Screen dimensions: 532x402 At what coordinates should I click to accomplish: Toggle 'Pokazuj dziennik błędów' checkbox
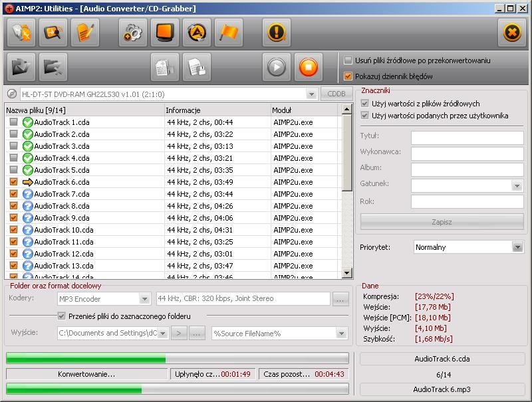[x=348, y=76]
